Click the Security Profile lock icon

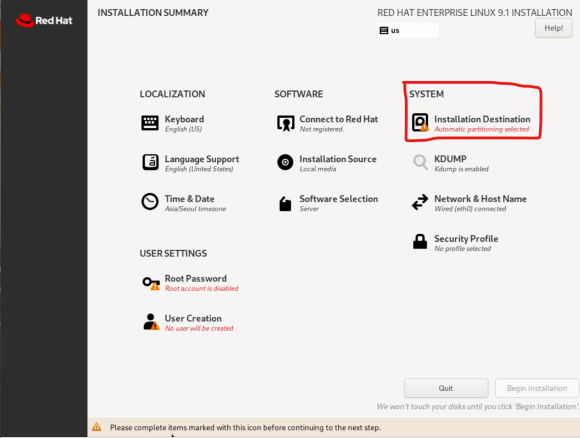click(x=420, y=242)
